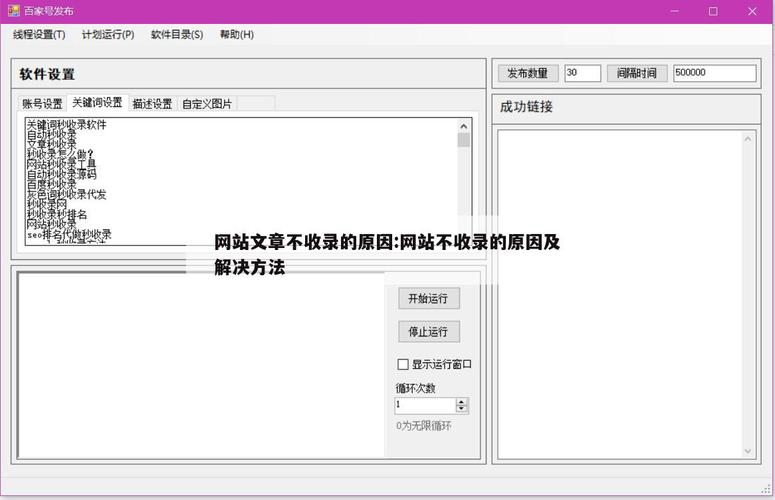
Task: Click inside the large log text area
Action: pos(201,366)
